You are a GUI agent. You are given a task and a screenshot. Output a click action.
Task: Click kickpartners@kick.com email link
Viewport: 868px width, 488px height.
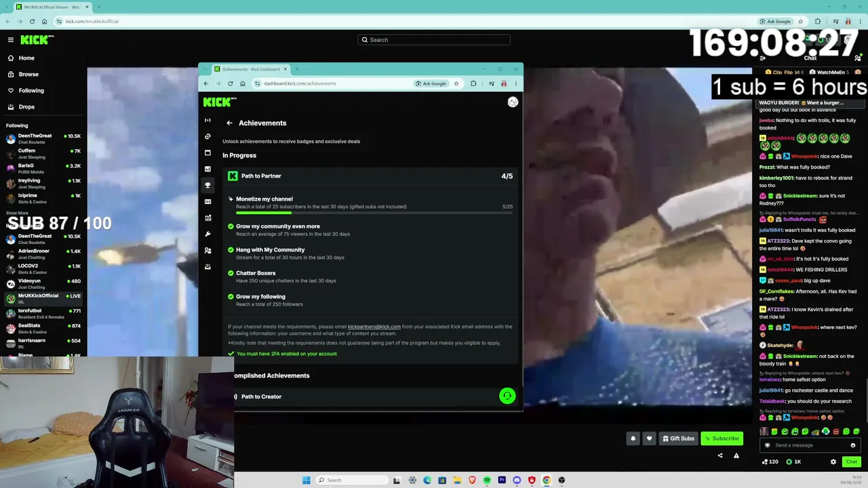pyautogui.click(x=374, y=327)
